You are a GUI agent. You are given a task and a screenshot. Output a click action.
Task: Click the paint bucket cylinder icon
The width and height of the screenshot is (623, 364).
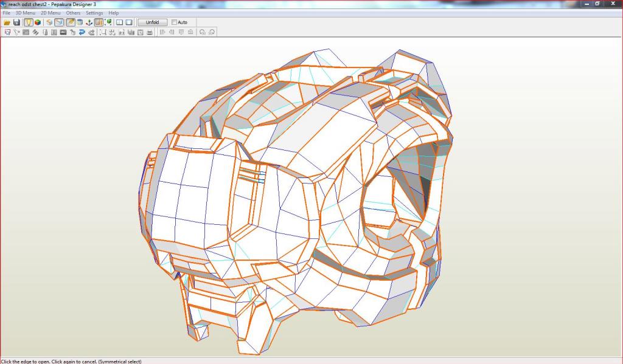pos(80,22)
